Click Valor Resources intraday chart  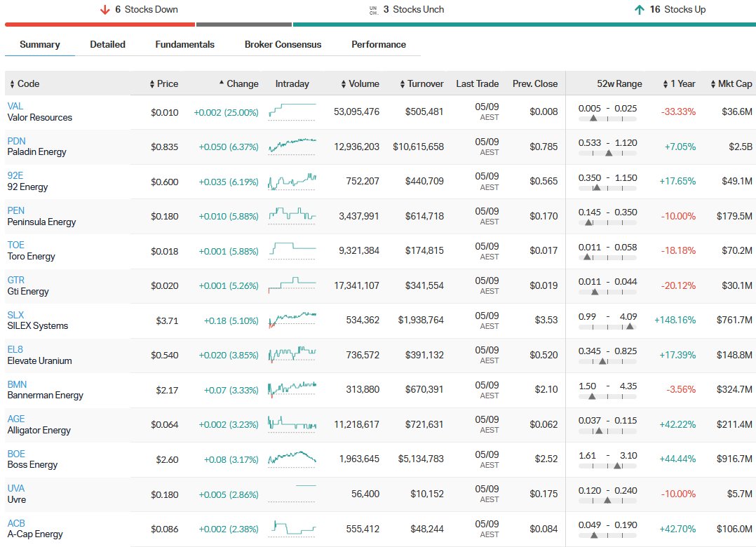click(292, 112)
